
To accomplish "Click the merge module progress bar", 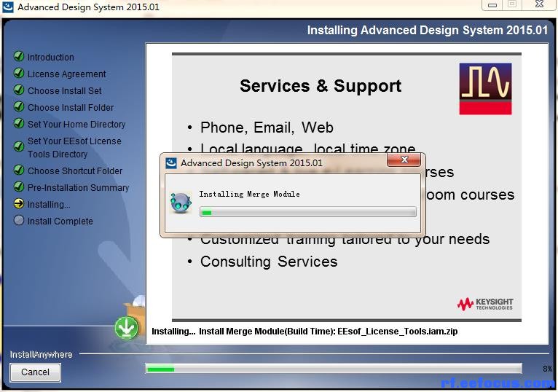I will tap(308, 212).
